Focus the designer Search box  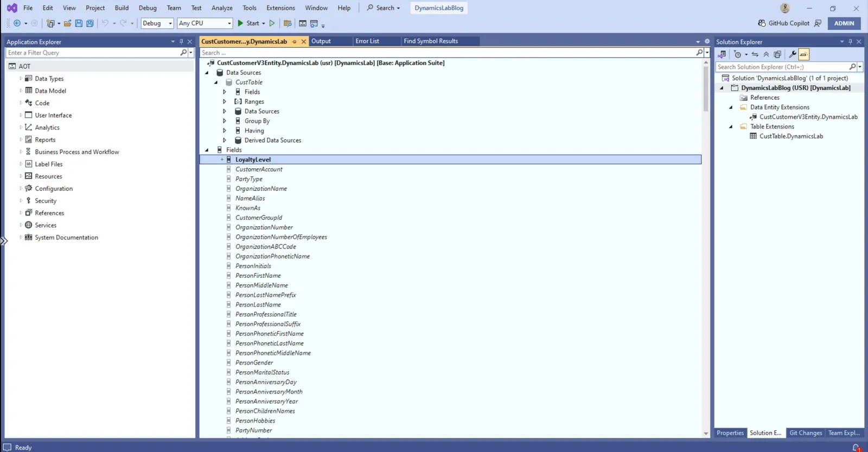click(448, 53)
